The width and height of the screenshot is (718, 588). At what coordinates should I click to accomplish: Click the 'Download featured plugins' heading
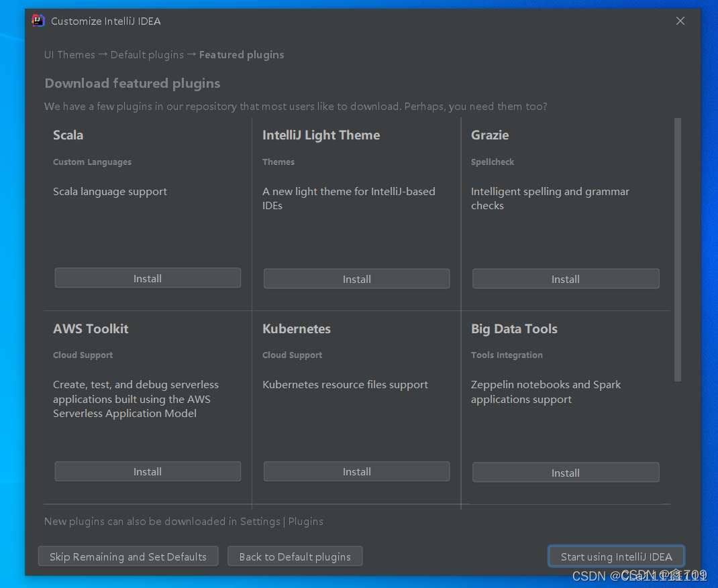point(132,83)
